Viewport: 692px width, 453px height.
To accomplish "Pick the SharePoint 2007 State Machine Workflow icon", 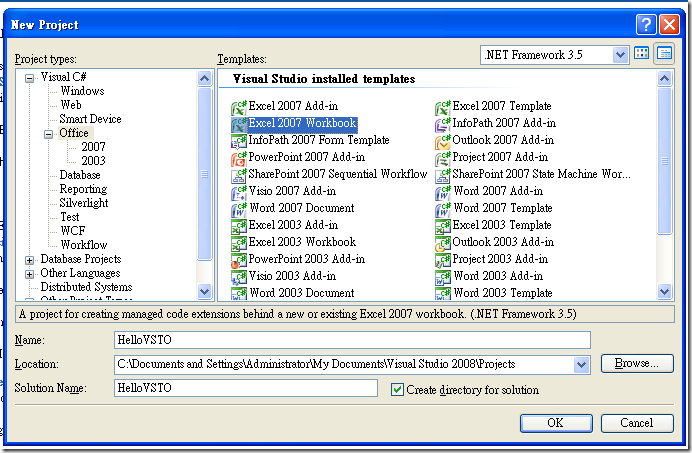I will [x=443, y=175].
